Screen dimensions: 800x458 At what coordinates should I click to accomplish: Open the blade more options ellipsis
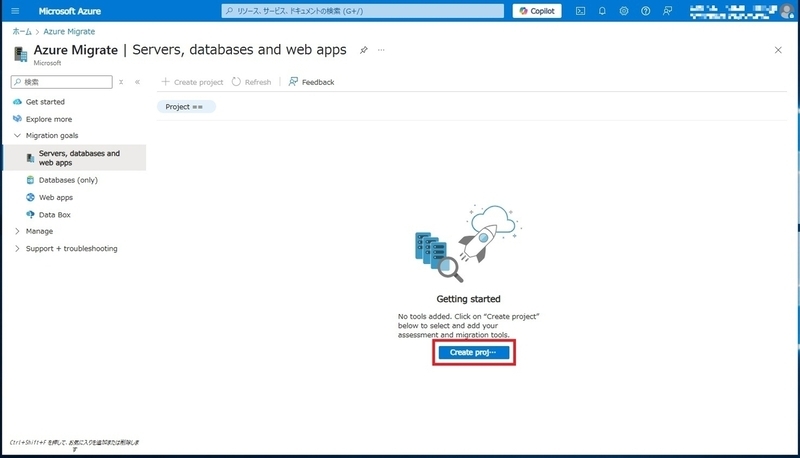[x=381, y=50]
